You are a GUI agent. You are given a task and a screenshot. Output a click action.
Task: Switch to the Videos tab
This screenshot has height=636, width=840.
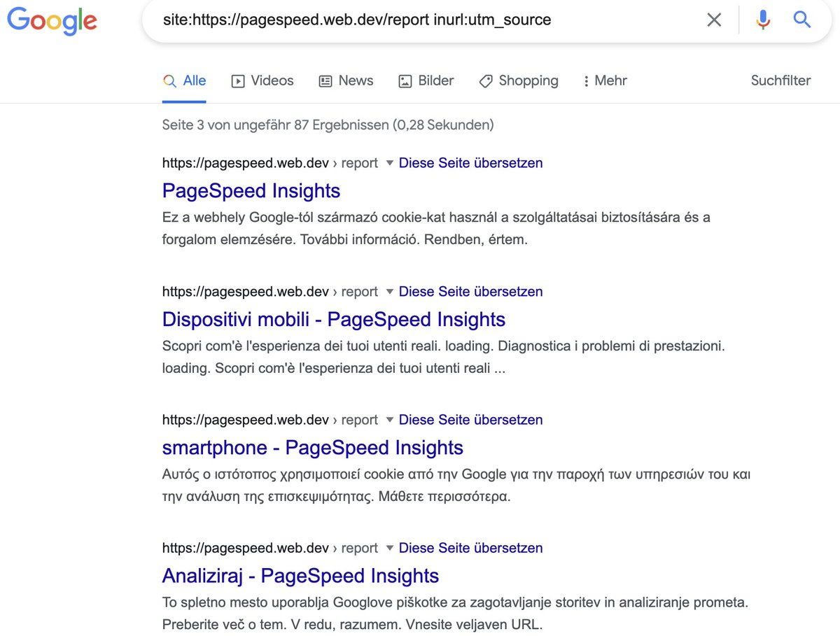pos(262,80)
